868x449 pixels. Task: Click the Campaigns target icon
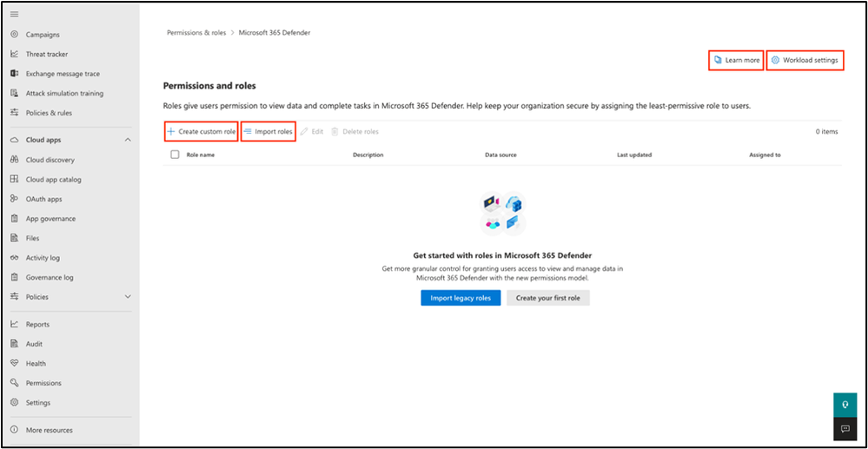pyautogui.click(x=15, y=35)
